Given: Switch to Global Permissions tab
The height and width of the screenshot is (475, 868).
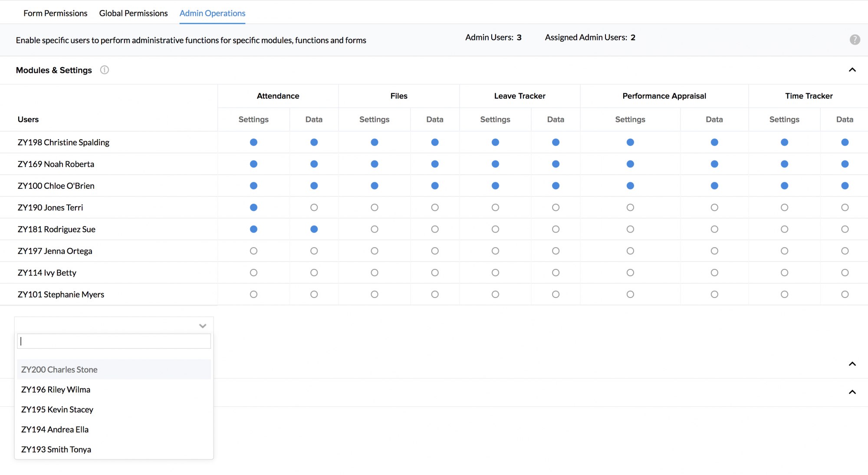Looking at the screenshot, I should pos(133,13).
